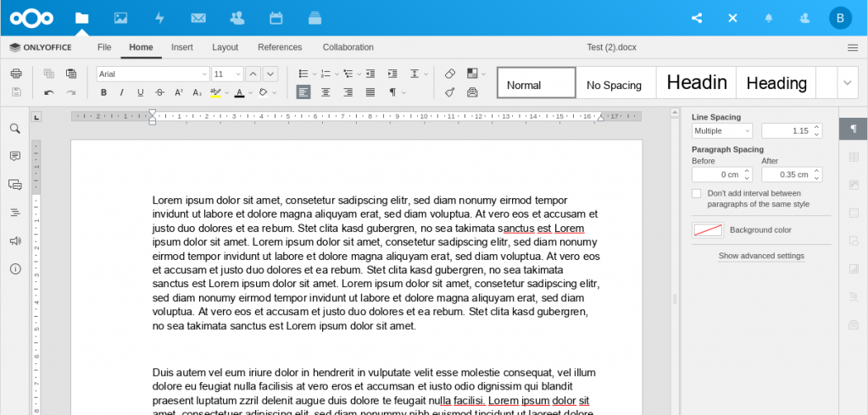This screenshot has height=415, width=868.
Task: Apply the Normal style
Action: click(x=537, y=82)
